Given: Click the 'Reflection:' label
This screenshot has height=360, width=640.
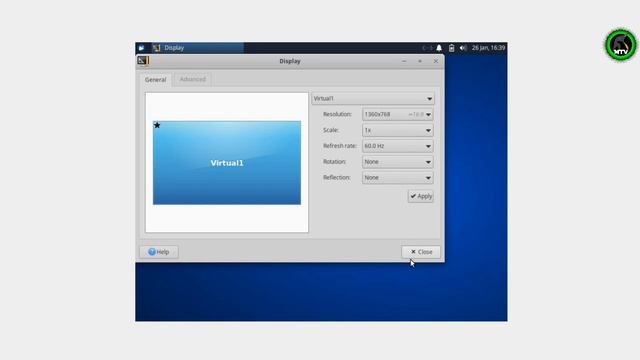Looking at the screenshot, I should coord(337,178).
